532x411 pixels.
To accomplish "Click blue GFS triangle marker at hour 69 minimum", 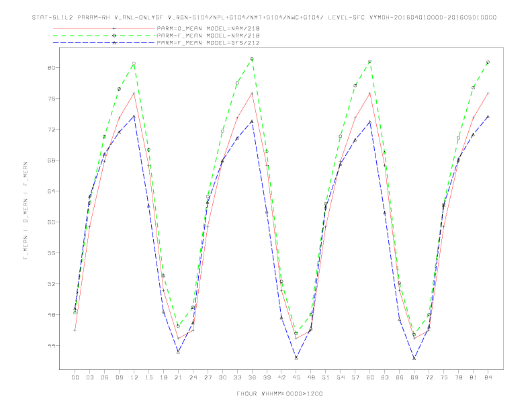I will point(414,358).
